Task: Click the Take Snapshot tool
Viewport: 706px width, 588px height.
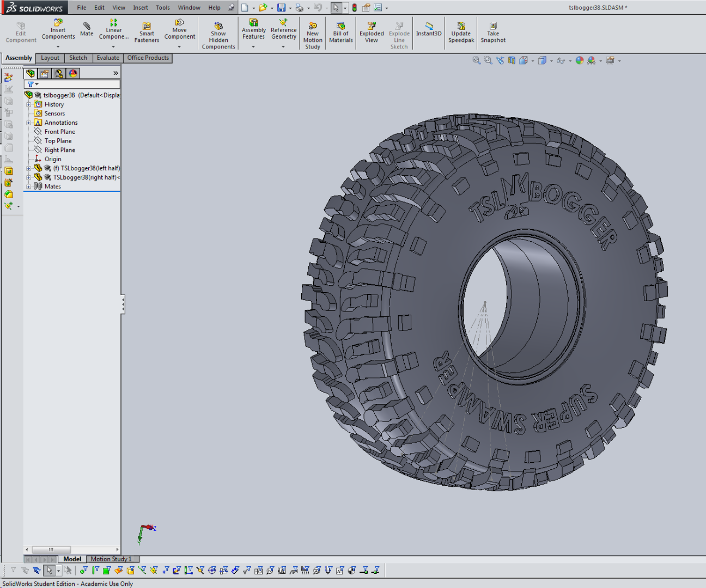Action: tap(492, 33)
